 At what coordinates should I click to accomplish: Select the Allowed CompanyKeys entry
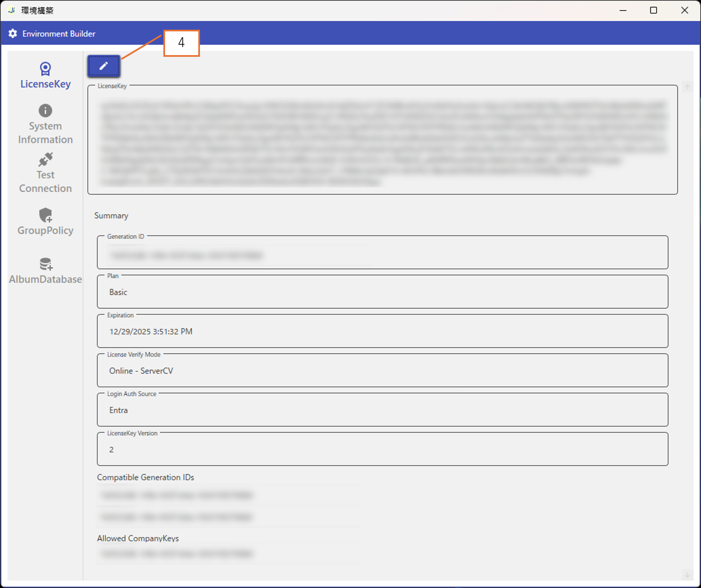click(x=177, y=554)
